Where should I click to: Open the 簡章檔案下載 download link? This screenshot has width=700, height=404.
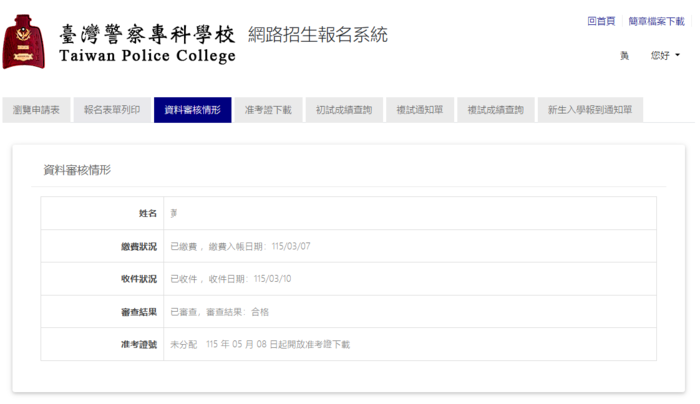(x=656, y=21)
